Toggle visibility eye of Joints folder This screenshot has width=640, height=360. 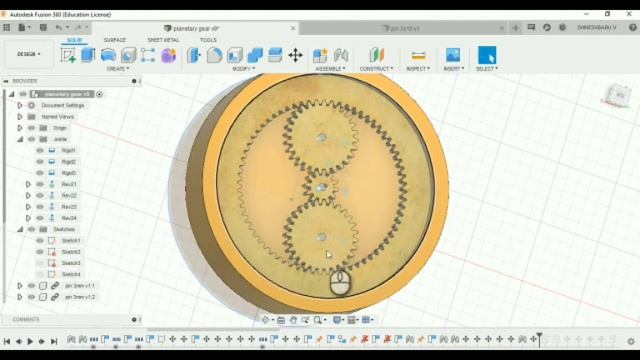[x=31, y=139]
